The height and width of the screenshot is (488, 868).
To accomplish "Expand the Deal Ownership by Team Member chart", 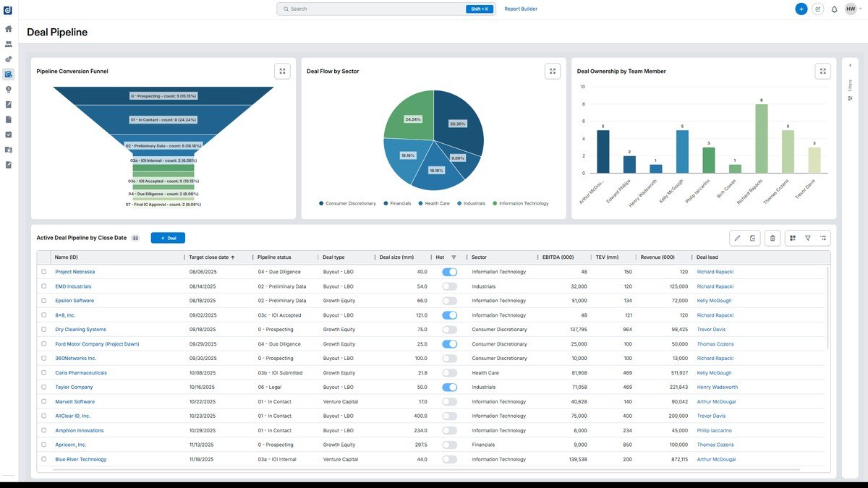I will pyautogui.click(x=822, y=71).
